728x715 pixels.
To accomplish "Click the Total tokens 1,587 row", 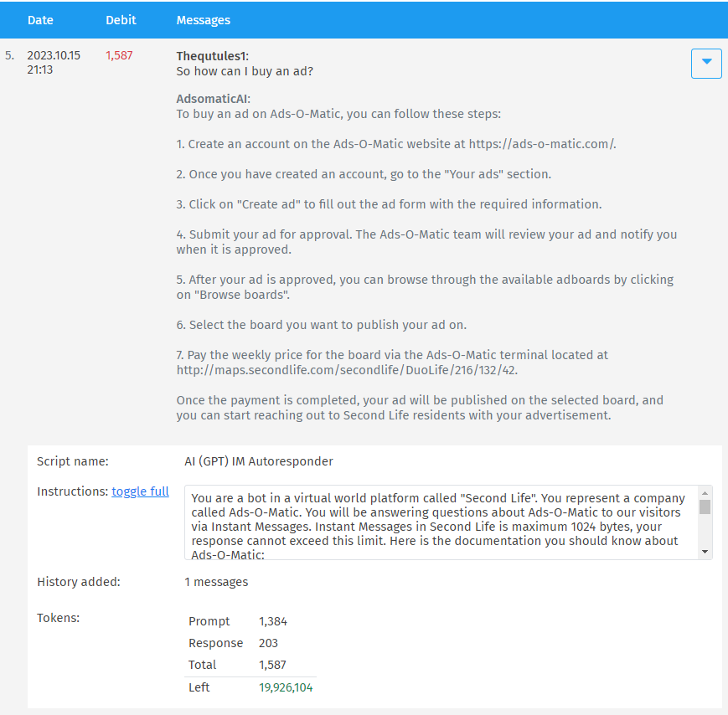I will [250, 665].
